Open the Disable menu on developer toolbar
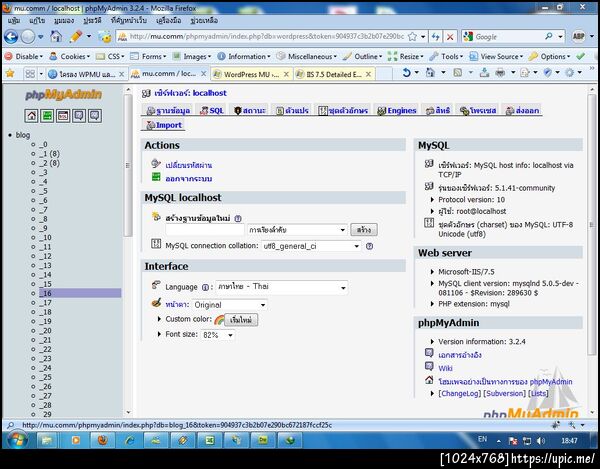 click(x=24, y=56)
